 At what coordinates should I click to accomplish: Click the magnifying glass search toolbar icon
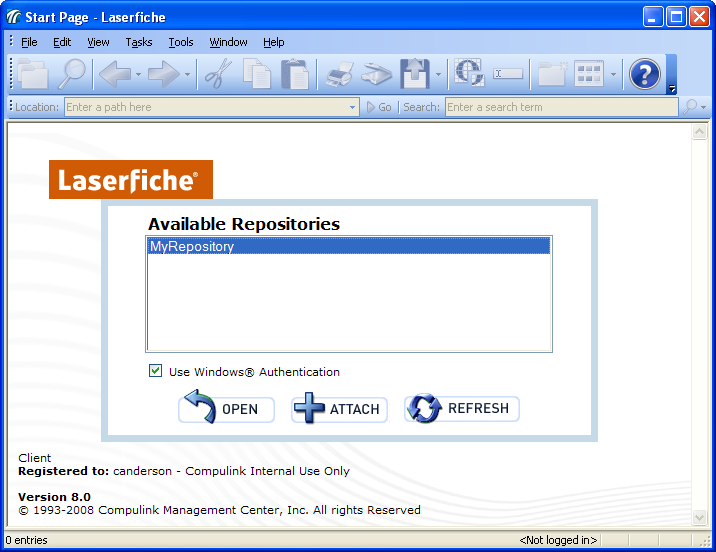click(x=72, y=74)
